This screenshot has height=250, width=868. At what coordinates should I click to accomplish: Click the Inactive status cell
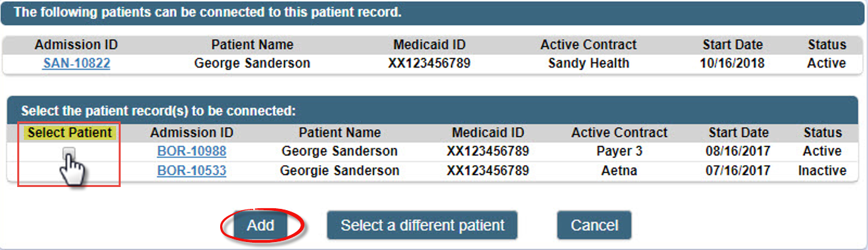coord(822,171)
